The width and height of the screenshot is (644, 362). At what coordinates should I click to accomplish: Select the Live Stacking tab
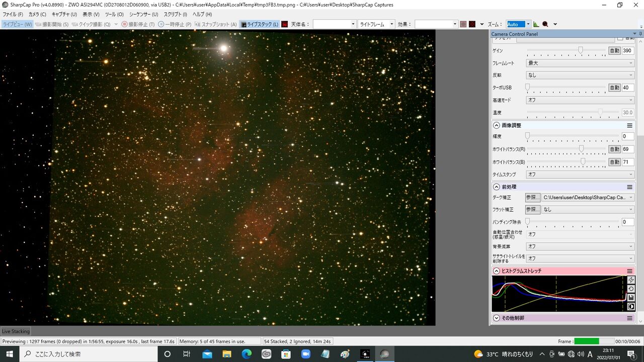(16, 331)
